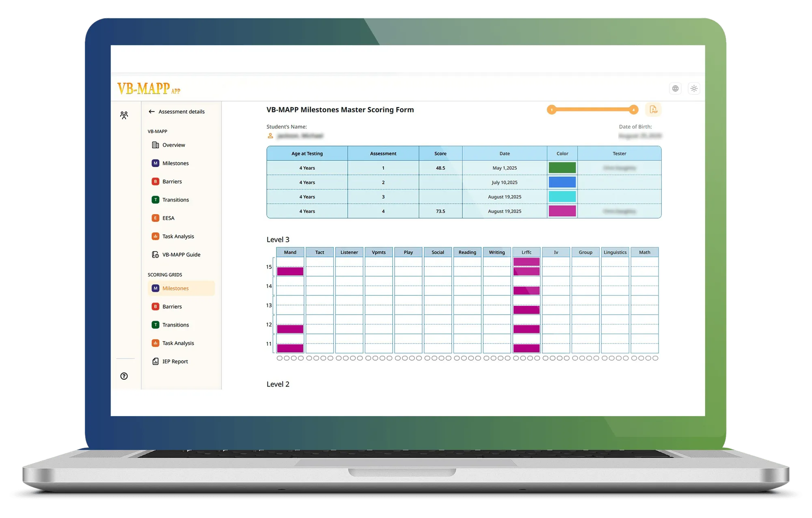
Task: Click the filled Mand milestone 12 cell
Action: tap(290, 329)
